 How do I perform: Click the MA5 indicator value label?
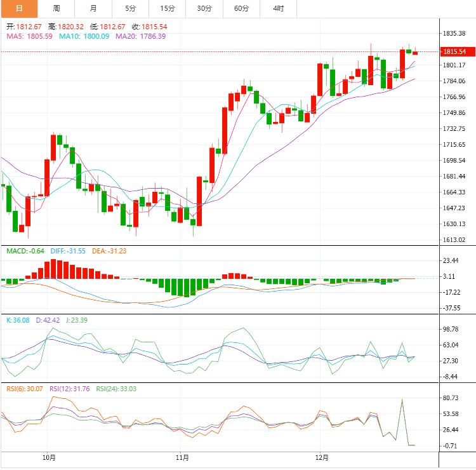click(29, 36)
